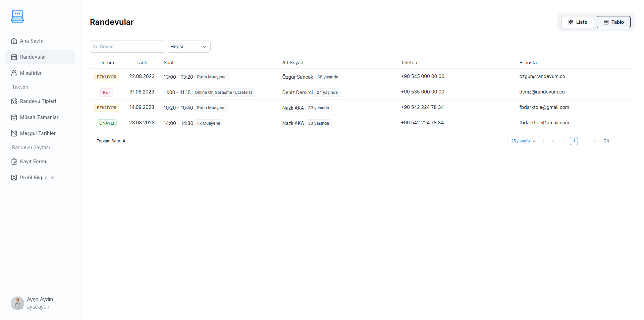The height and width of the screenshot is (320, 644).
Task: Click the Online Ön Görüşme (Ücretsiz) tag
Action: pyautogui.click(x=223, y=92)
